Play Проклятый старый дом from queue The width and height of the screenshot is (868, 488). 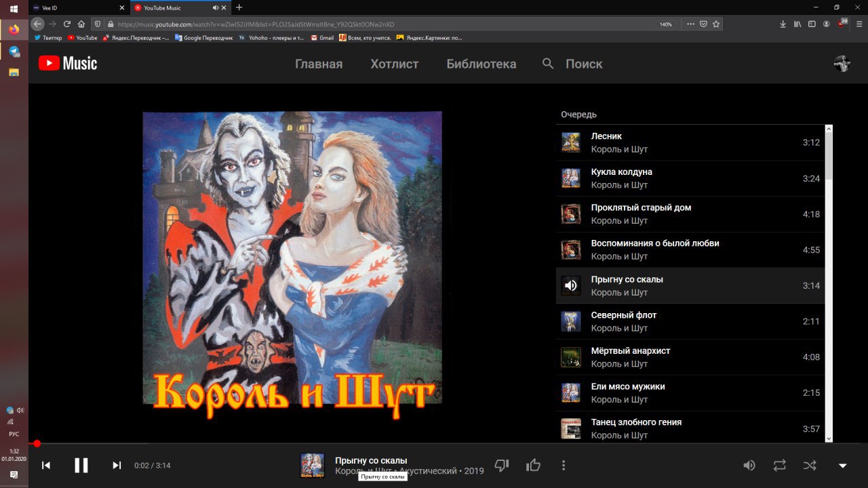690,214
